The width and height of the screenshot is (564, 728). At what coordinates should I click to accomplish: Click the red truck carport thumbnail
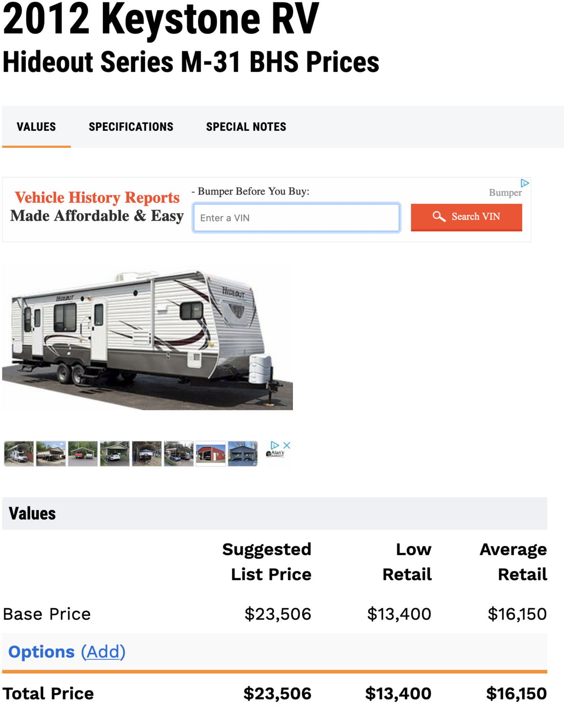[83, 454]
